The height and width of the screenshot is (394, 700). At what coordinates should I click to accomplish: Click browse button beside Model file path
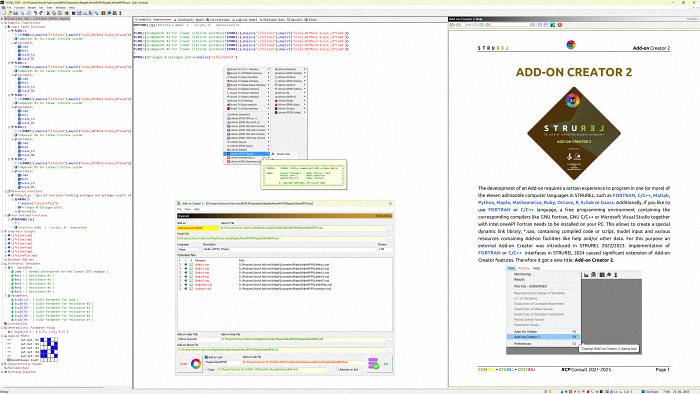coord(390,239)
